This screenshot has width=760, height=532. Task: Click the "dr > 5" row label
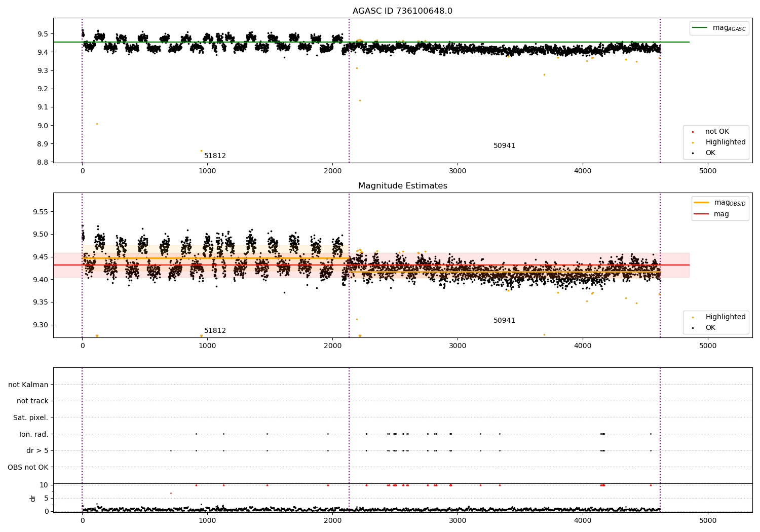[x=37, y=451]
